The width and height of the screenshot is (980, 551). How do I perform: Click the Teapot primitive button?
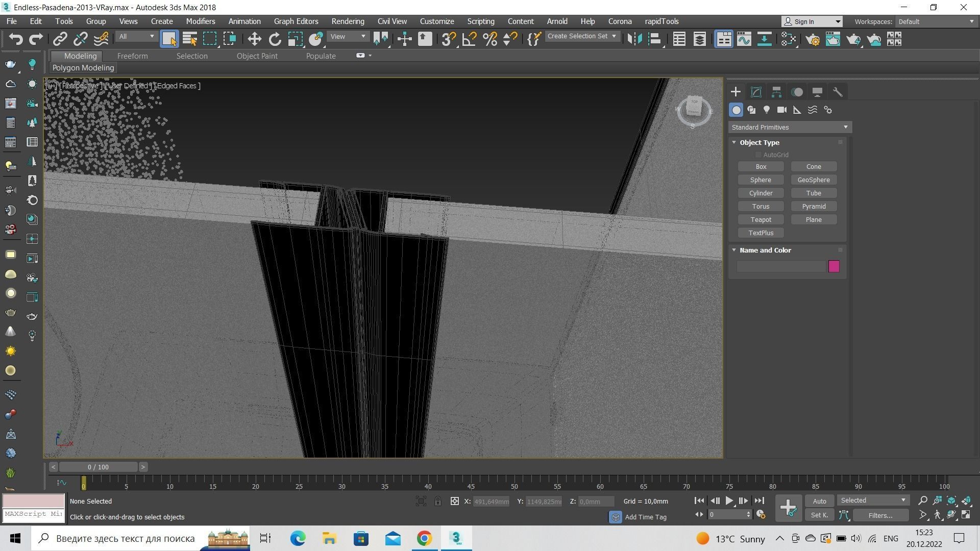pyautogui.click(x=761, y=220)
